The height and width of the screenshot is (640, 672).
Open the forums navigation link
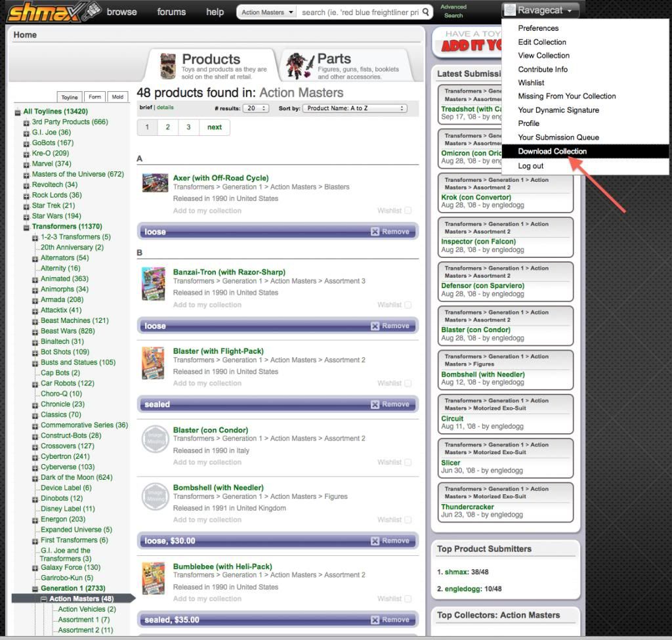click(171, 12)
